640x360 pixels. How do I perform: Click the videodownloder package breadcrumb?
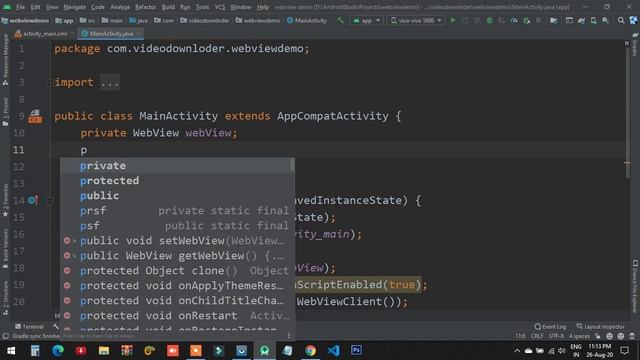point(204,20)
